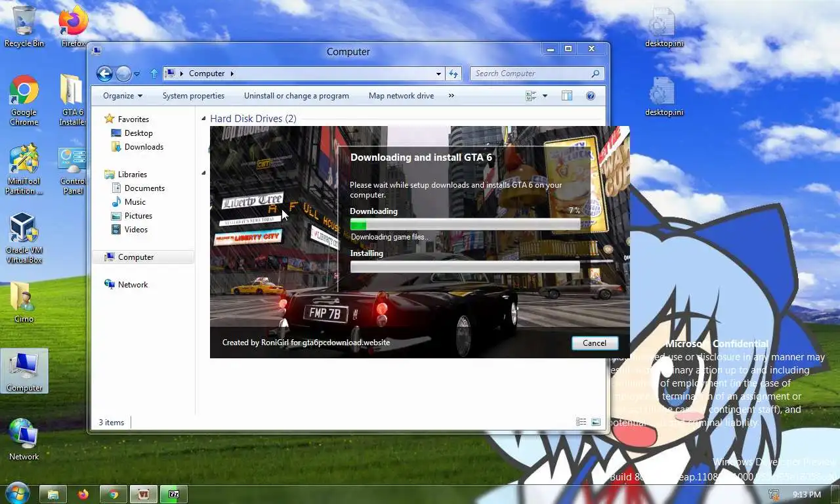This screenshot has width=840, height=504.
Task: Cancel the GTA 6 installation
Action: (595, 343)
